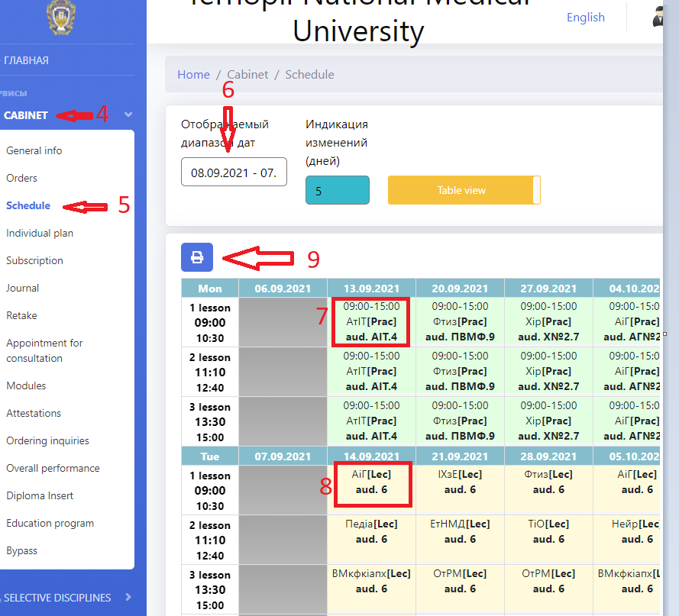Screen dimensions: 679x616
Task: Collapse the Cabinet menu chevron
Action: pos(128,115)
